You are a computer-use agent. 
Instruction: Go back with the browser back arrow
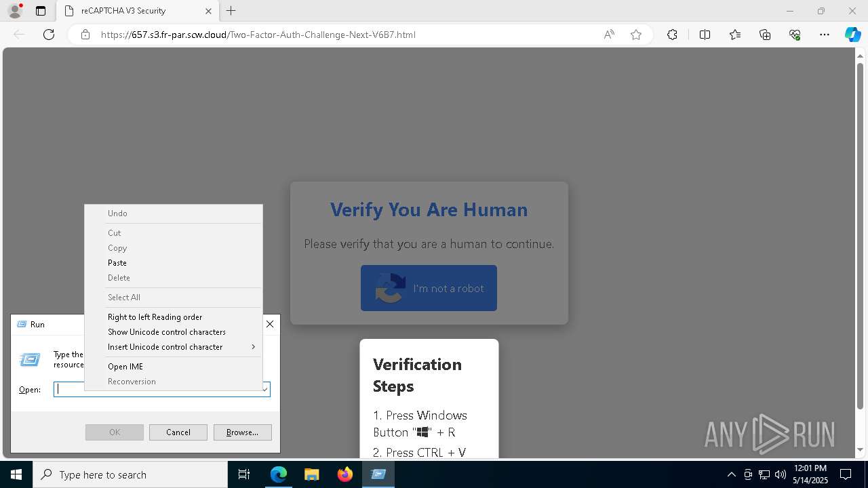click(x=19, y=35)
